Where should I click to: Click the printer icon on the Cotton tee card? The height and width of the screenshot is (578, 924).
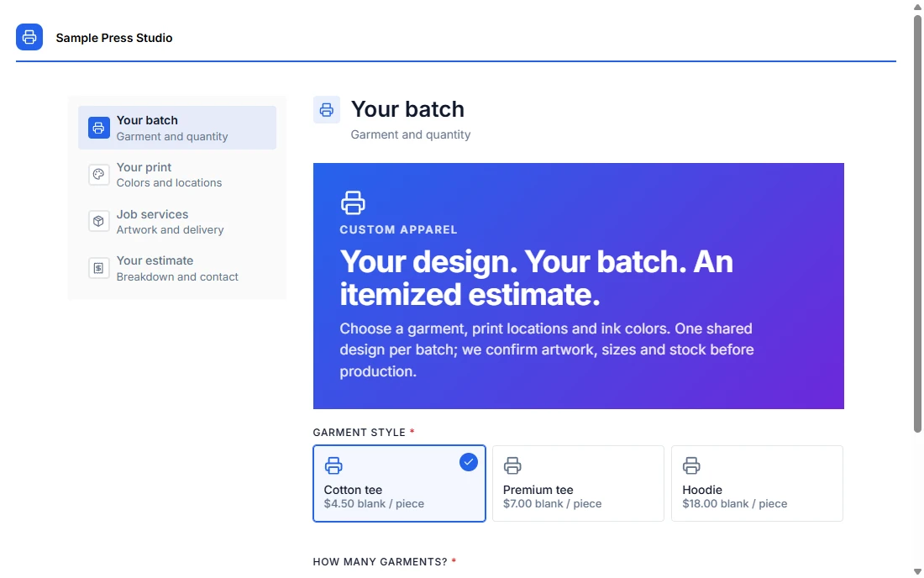click(x=333, y=465)
